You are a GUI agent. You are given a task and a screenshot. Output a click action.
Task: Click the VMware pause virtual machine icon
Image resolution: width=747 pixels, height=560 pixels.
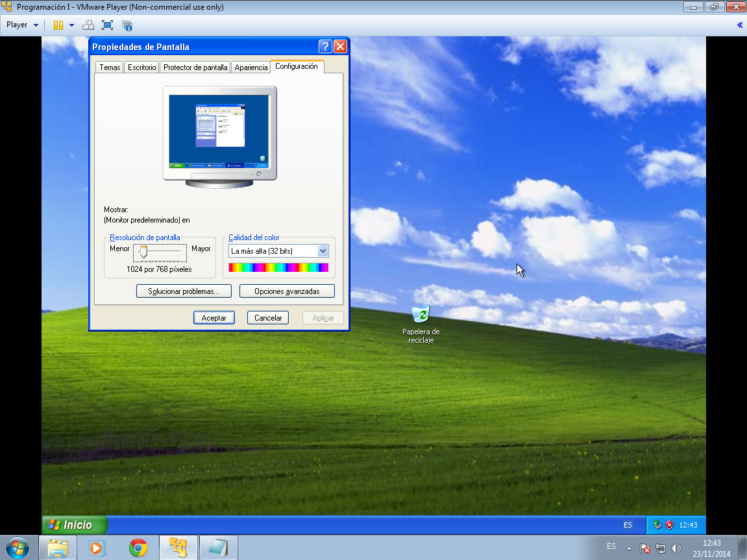pos(58,25)
